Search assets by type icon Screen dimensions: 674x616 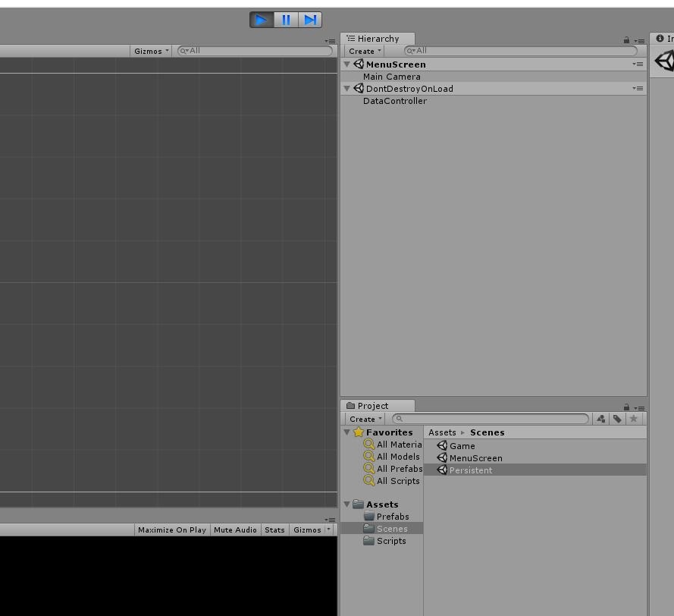pyautogui.click(x=601, y=419)
